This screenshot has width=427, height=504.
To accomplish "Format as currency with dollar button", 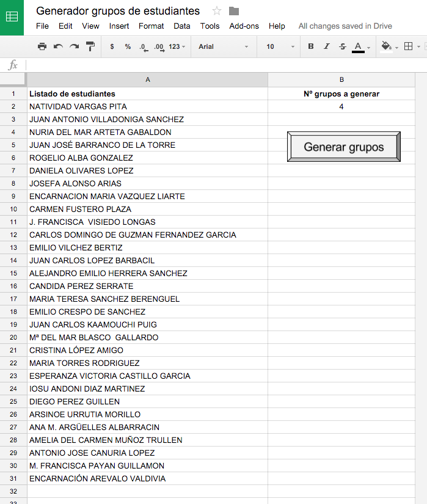I will coord(112,46).
